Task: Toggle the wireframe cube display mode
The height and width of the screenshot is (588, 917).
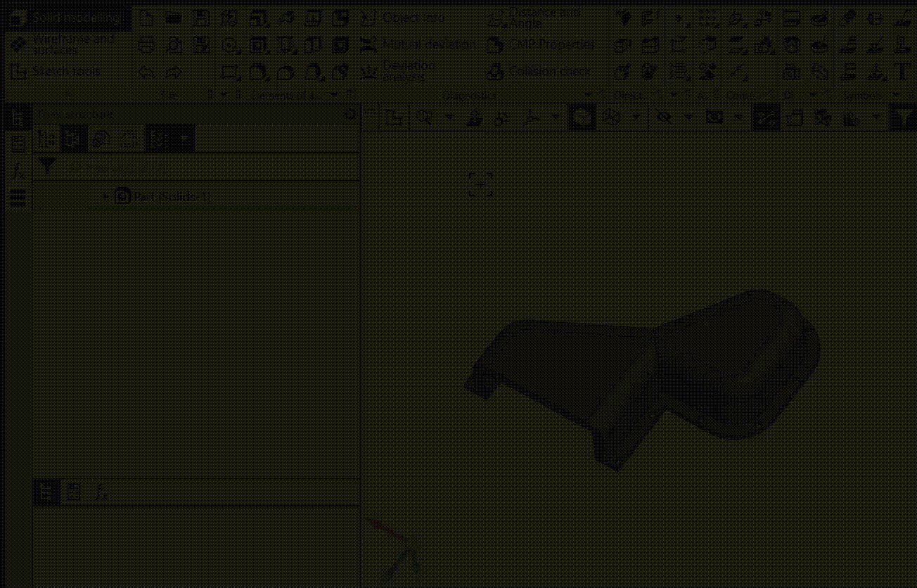Action: tap(610, 117)
